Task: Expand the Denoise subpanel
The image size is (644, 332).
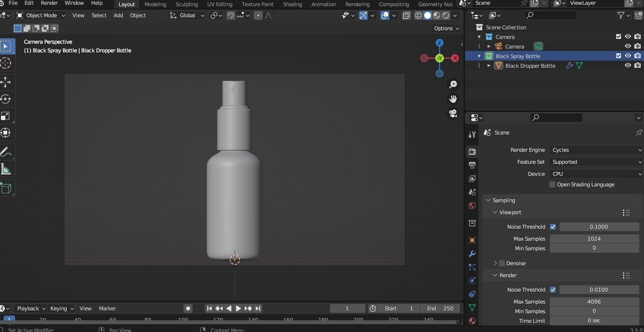Action: click(x=495, y=263)
